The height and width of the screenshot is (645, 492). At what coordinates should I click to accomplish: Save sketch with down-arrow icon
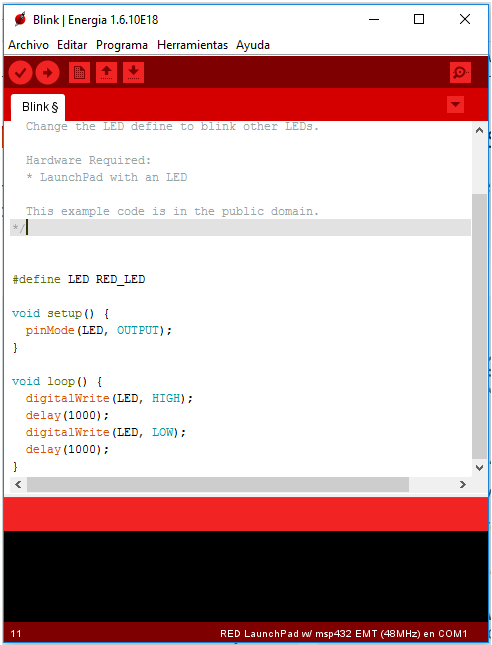click(133, 73)
